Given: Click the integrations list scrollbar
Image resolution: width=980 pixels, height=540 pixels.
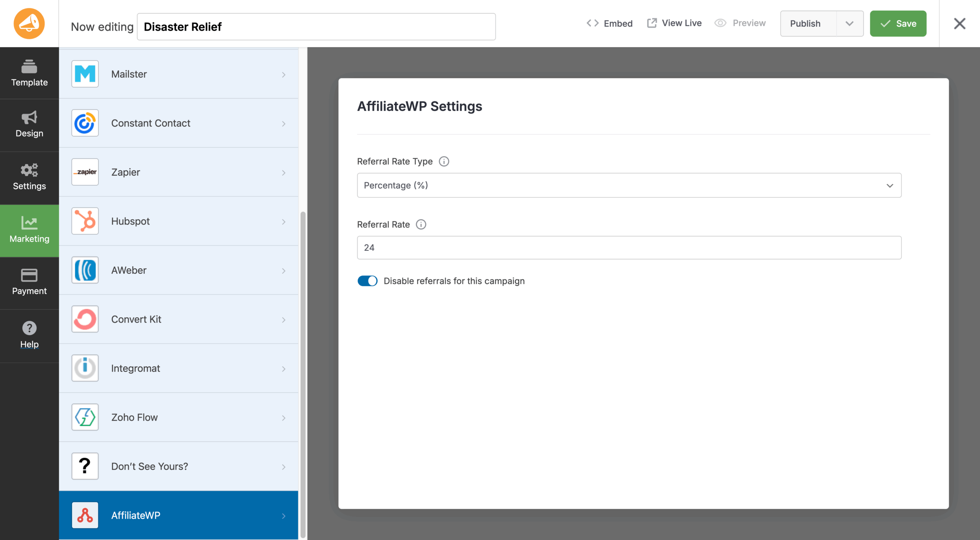Looking at the screenshot, I should pos(303,375).
